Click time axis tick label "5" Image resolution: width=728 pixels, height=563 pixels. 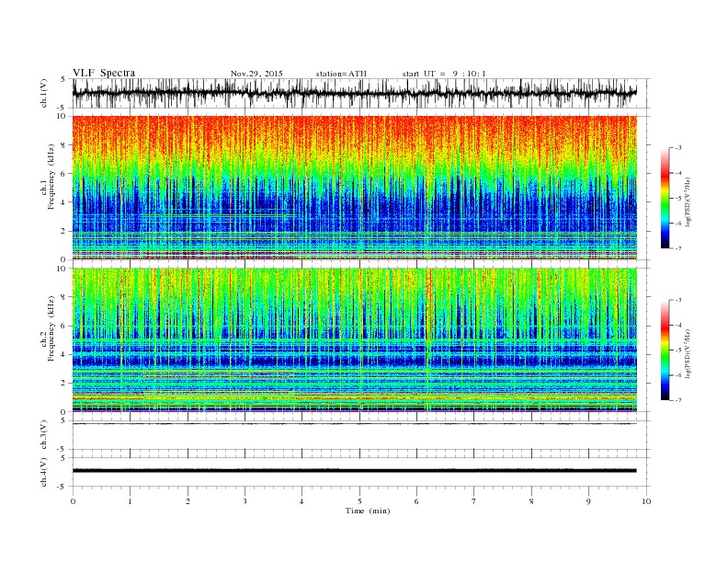[x=359, y=501]
